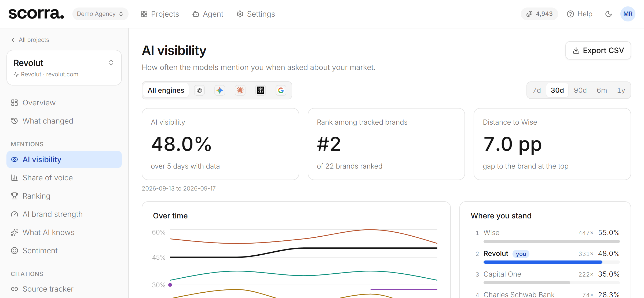Image resolution: width=644 pixels, height=298 pixels.
Task: Open the MR user avatar menu
Action: point(628,14)
